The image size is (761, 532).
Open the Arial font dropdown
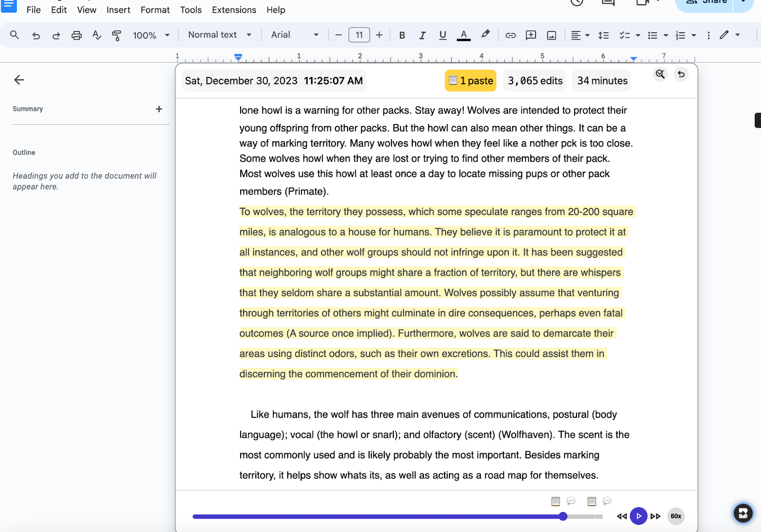[294, 35]
